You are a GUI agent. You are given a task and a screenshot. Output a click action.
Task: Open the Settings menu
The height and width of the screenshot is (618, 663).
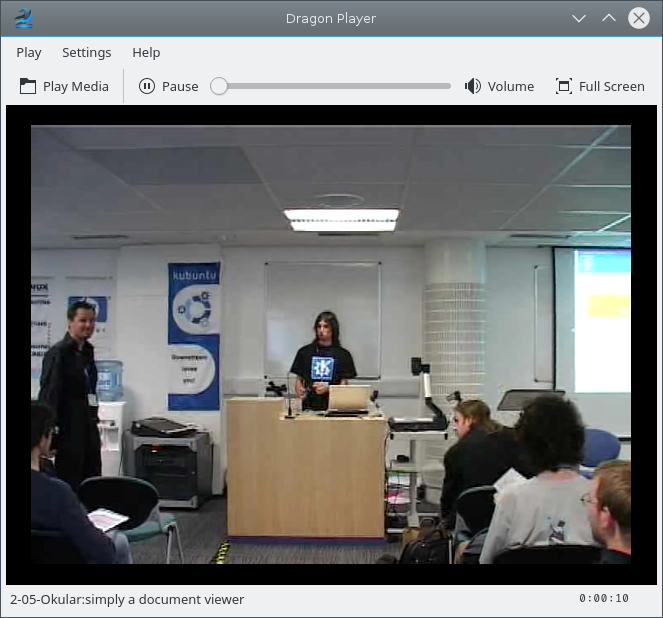coord(87,52)
